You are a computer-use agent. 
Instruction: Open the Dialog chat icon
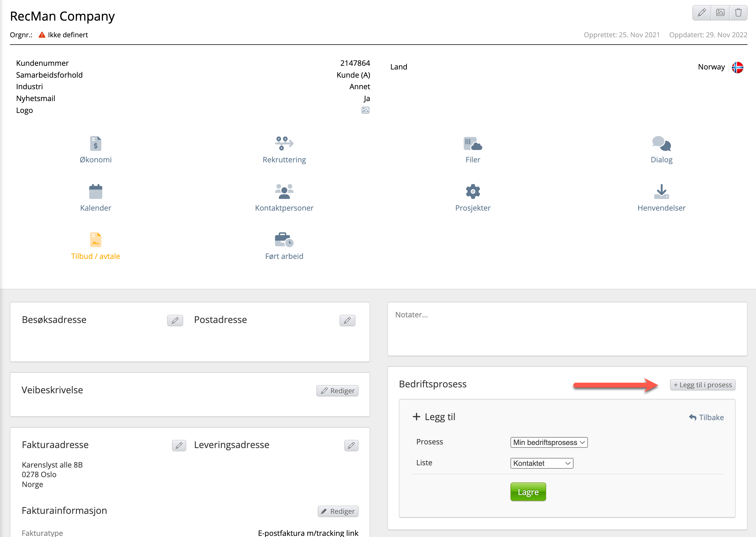661,143
